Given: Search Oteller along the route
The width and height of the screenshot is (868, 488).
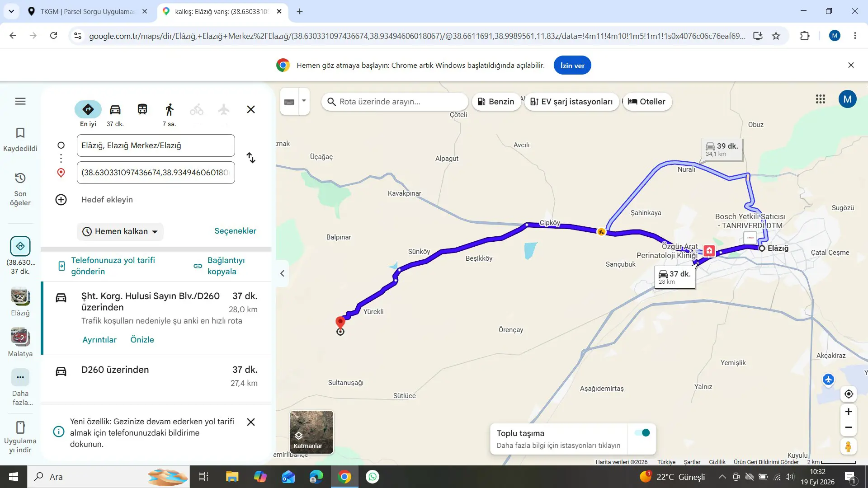Looking at the screenshot, I should [x=646, y=102].
